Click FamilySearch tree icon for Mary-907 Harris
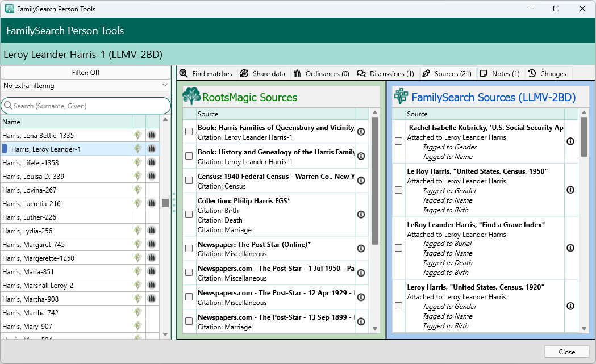This screenshot has height=364, width=596. [138, 326]
